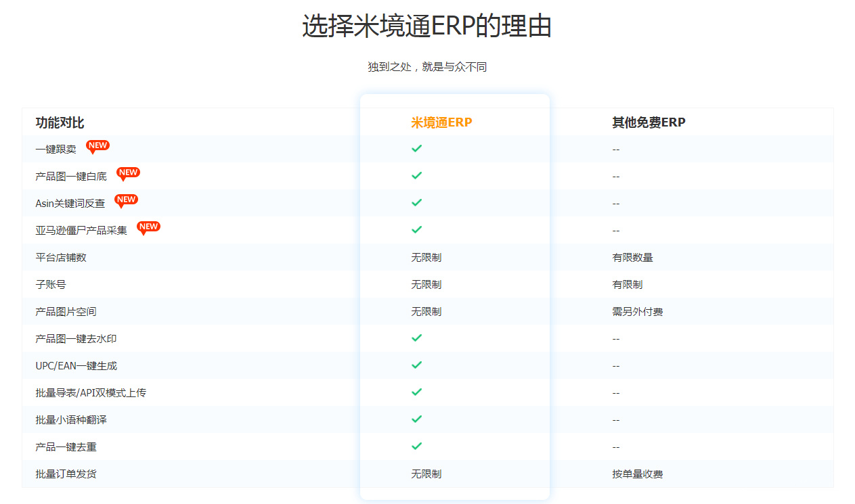This screenshot has height=504, width=855.
Task: Click the 子账号 feature label
Action: [x=51, y=284]
